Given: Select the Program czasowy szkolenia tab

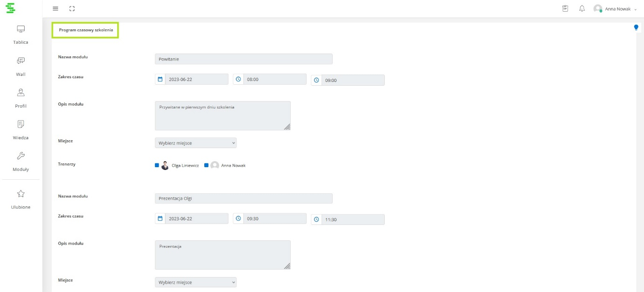Looking at the screenshot, I should tap(86, 30).
